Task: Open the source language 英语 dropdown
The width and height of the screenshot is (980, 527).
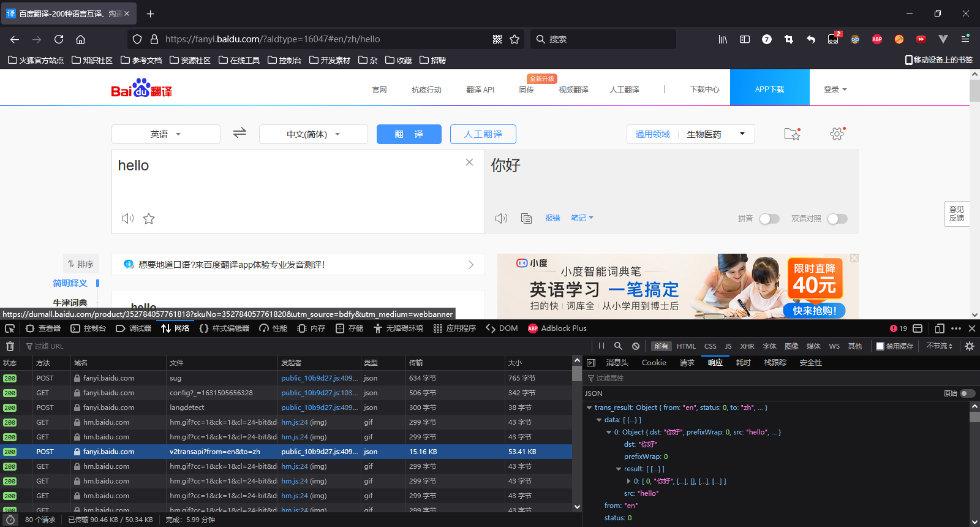Action: click(166, 134)
